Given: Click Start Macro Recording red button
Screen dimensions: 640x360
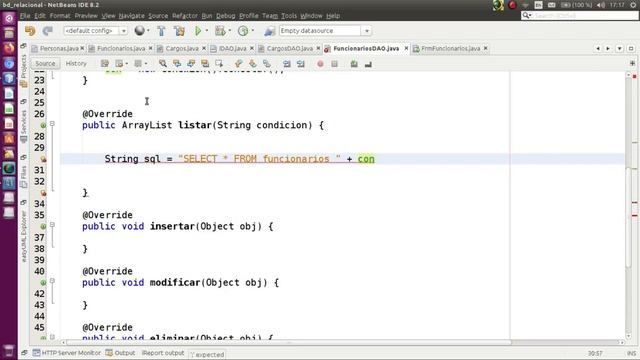Looking at the screenshot, I should coord(320,64).
